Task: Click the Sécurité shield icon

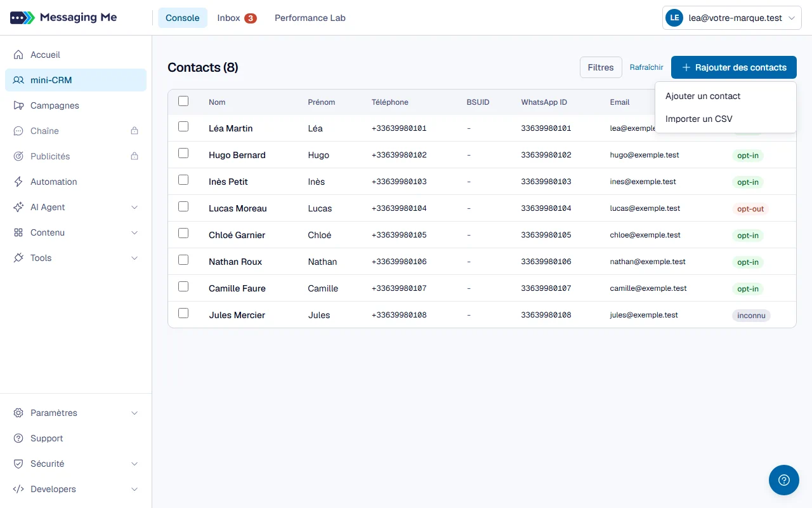Action: 18,464
